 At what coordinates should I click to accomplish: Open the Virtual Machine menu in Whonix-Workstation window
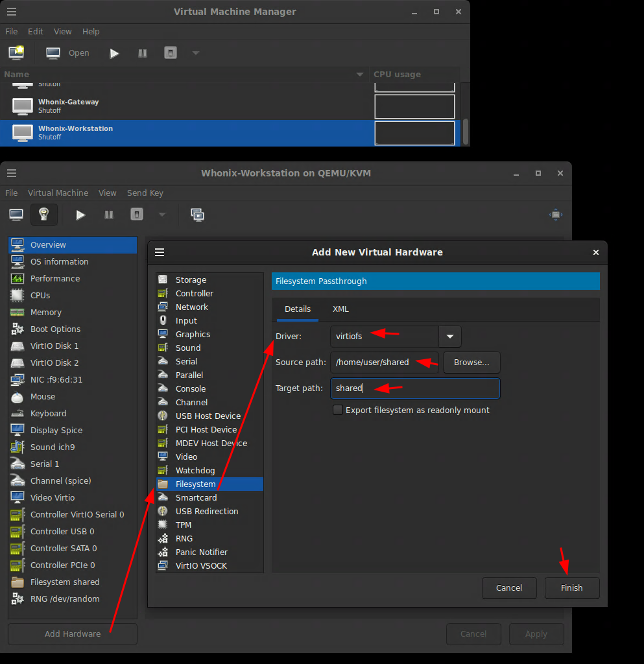[58, 193]
